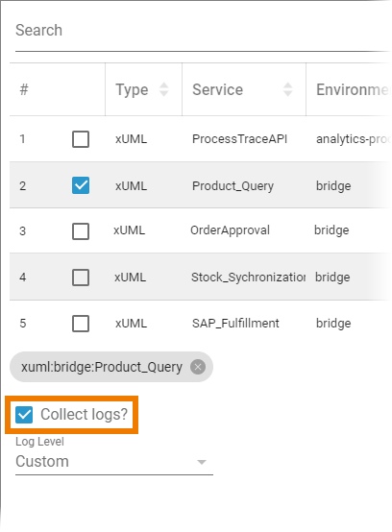The width and height of the screenshot is (392, 532).
Task: Sort table by Type column arrows
Action: click(164, 89)
